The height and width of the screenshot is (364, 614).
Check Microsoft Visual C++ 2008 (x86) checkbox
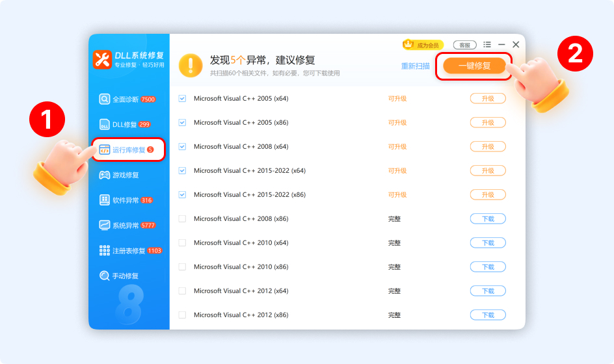click(182, 219)
